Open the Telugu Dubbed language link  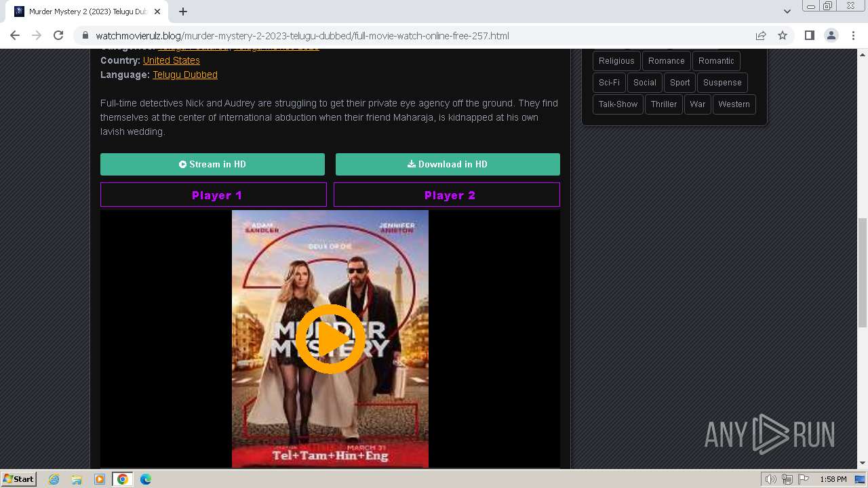pyautogui.click(x=185, y=75)
